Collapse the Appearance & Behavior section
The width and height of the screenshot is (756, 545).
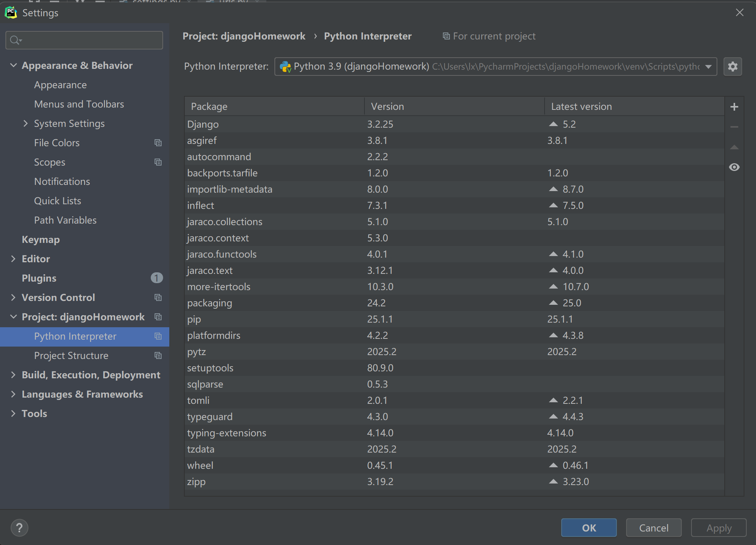[14, 65]
